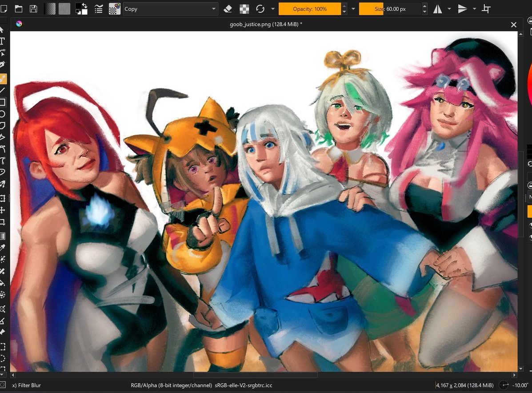This screenshot has width=532, height=393.
Task: Select the Rectangle tool
Action: (2, 102)
